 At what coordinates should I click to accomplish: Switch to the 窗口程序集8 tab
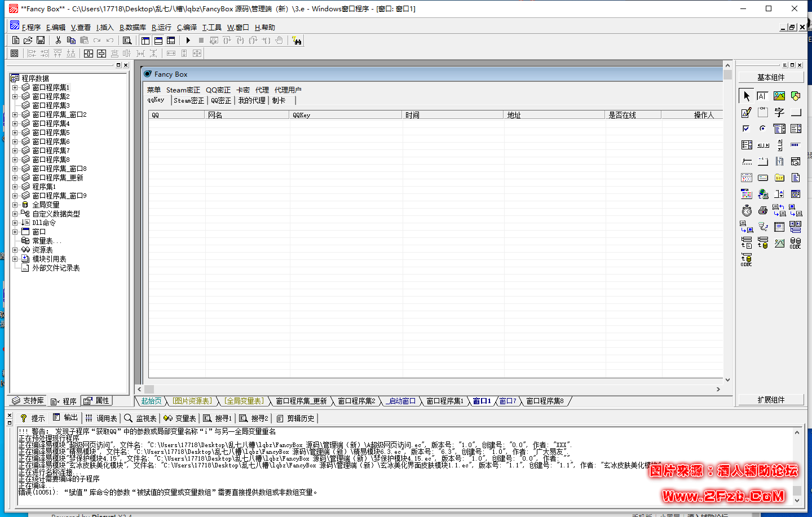tap(545, 401)
